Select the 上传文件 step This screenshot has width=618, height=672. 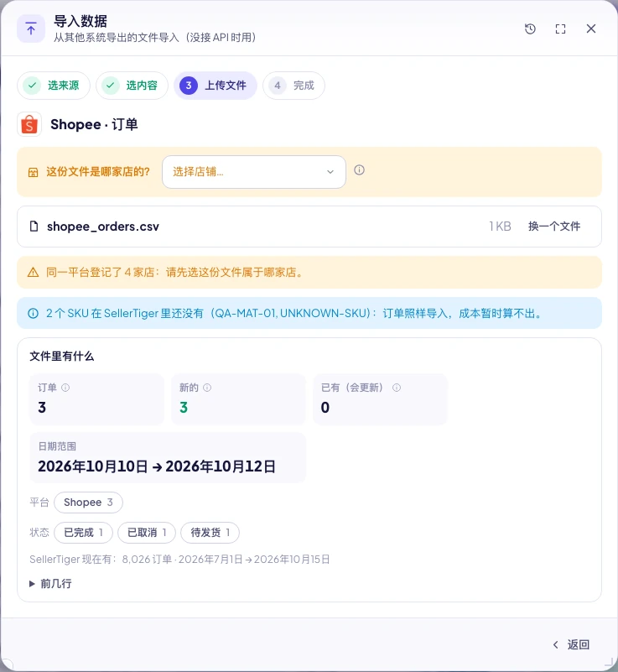point(215,86)
